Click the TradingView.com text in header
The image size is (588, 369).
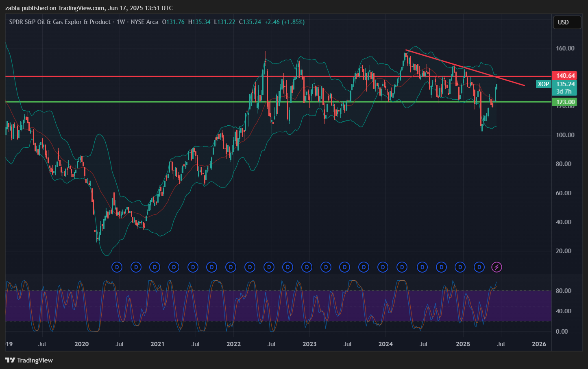pos(81,8)
